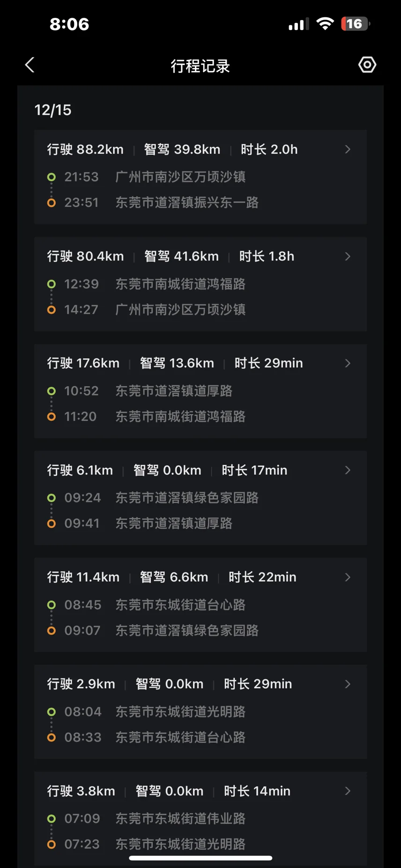Open the 6.1km trip details arrow

(x=348, y=470)
